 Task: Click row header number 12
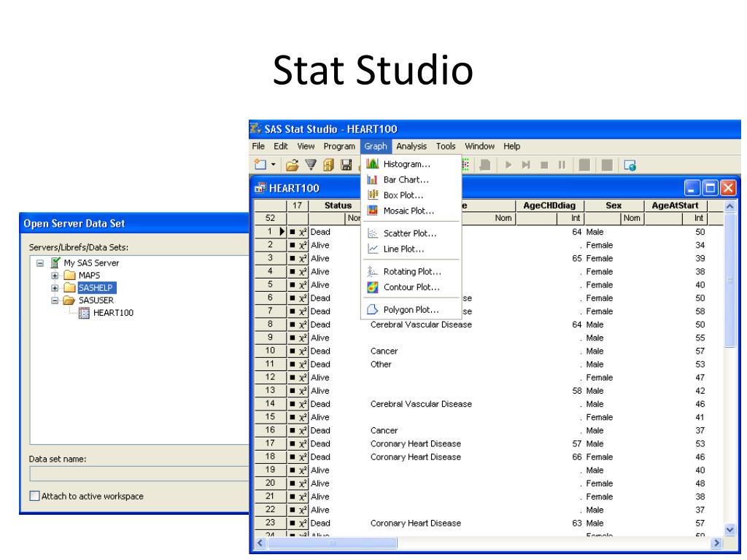(270, 377)
